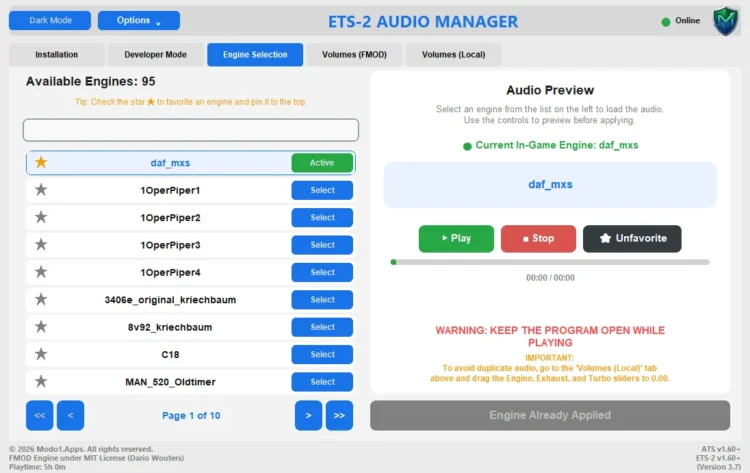Viewport: 750px width, 473px height.
Task: Favorite the 1OperPiper3 engine star
Action: pyautogui.click(x=41, y=244)
